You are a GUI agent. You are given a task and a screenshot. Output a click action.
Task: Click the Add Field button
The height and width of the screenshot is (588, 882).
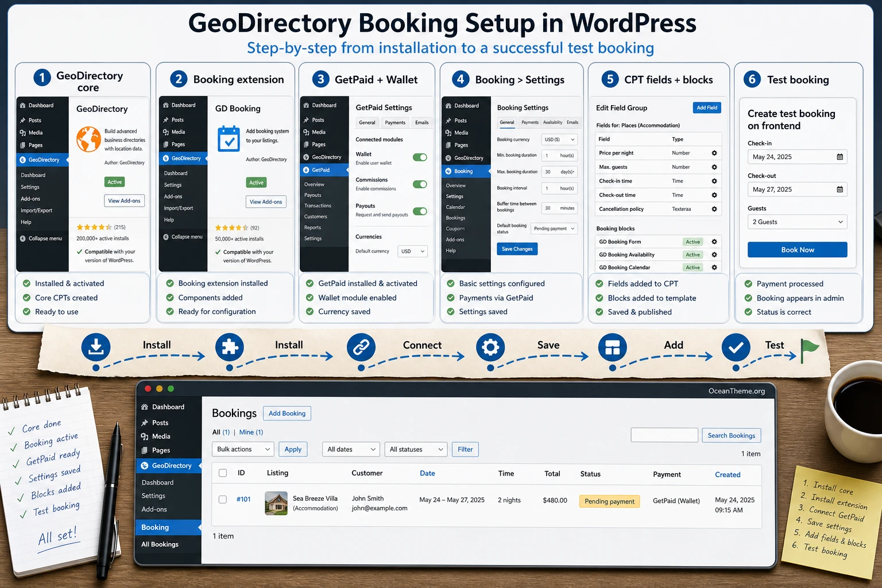pos(707,108)
